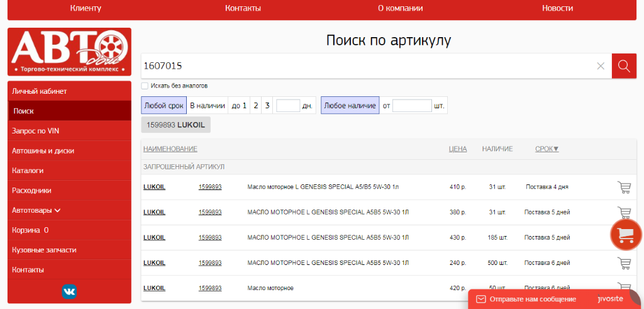Select the '3' days filter

pyautogui.click(x=267, y=106)
